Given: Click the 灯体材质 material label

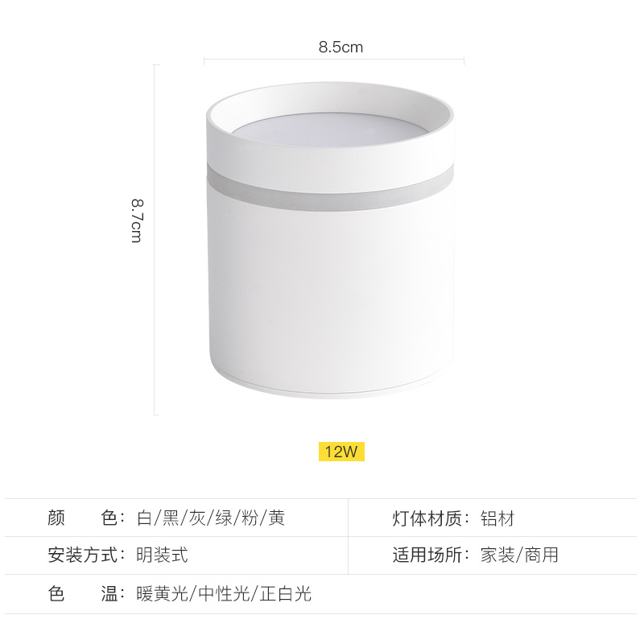Looking at the screenshot, I should (x=431, y=518).
